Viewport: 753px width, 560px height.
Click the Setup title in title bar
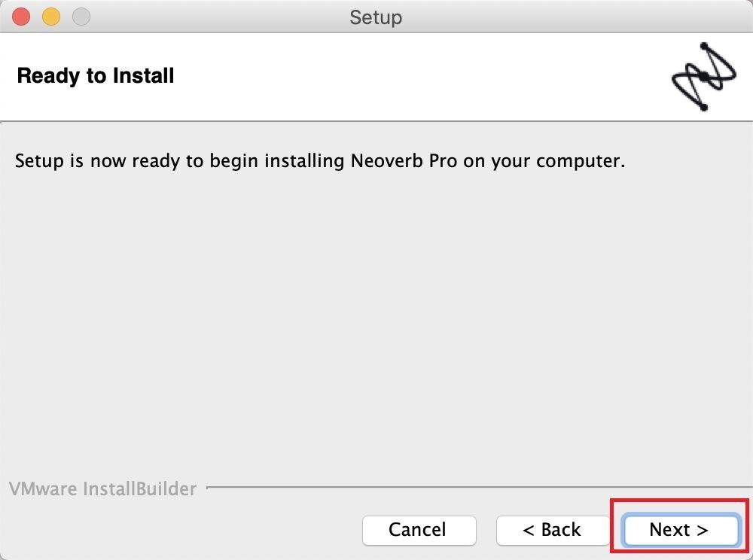[x=376, y=18]
